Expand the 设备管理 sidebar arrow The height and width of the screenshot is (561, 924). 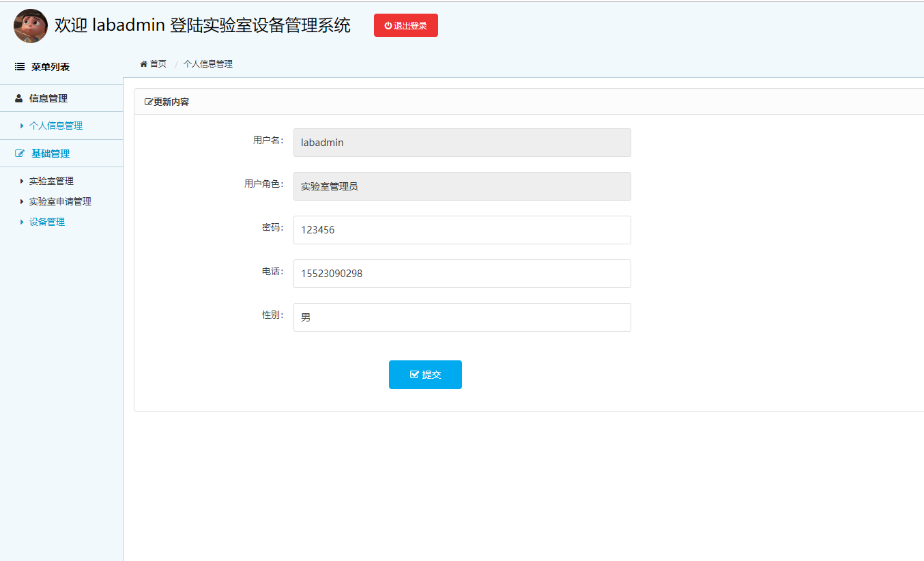pos(22,221)
